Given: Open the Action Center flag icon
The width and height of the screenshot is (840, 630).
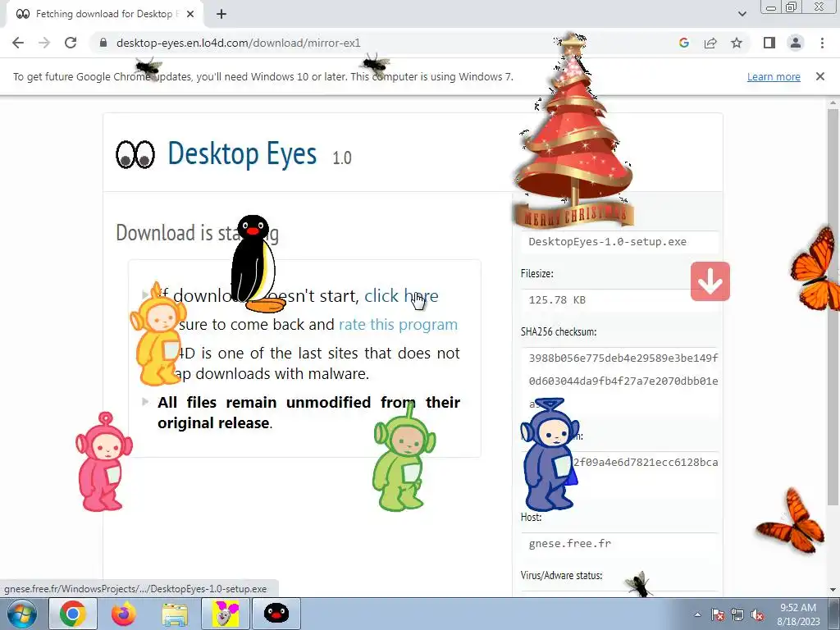Looking at the screenshot, I should pos(717,615).
